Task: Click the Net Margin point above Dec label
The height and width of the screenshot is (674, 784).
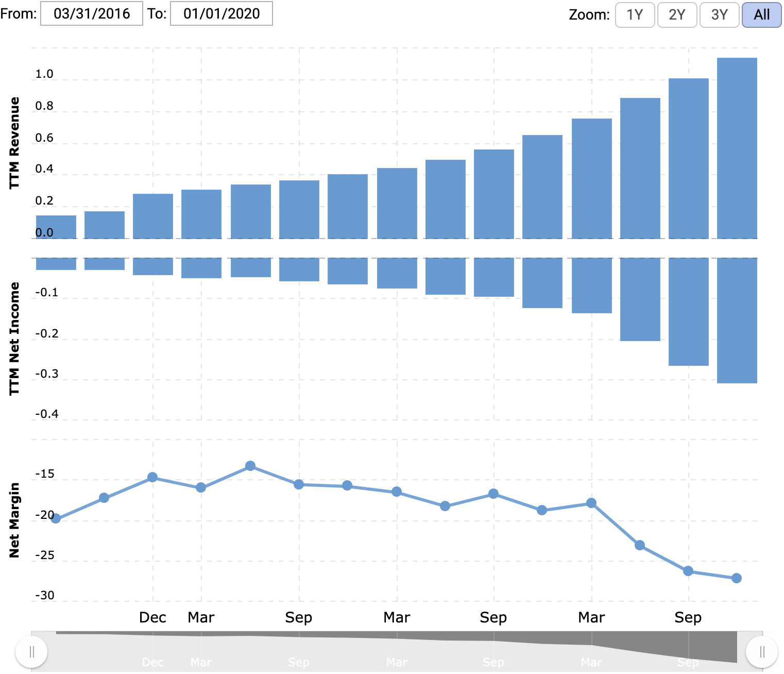Action: pos(152,478)
